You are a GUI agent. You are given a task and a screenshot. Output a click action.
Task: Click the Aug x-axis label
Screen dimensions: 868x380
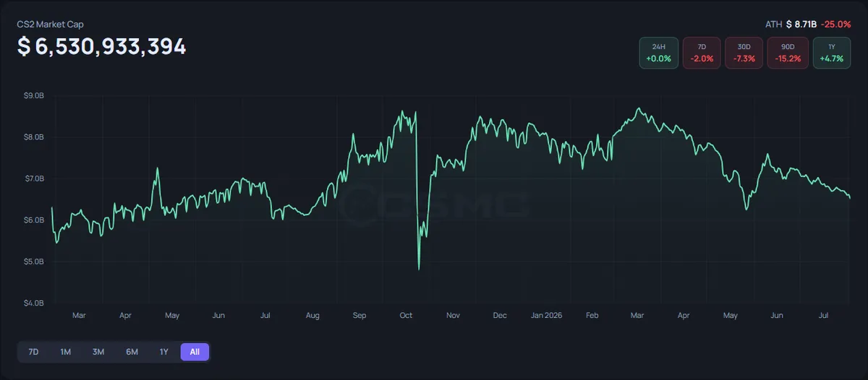point(312,316)
